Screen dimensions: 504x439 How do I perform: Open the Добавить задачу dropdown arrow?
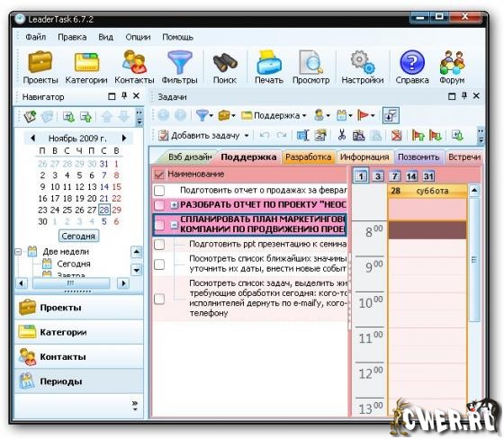247,136
